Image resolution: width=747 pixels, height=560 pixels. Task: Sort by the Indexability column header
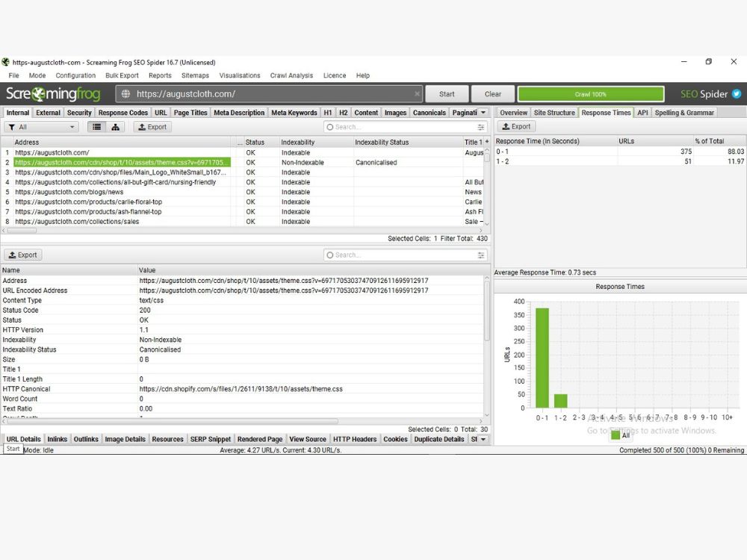316,142
